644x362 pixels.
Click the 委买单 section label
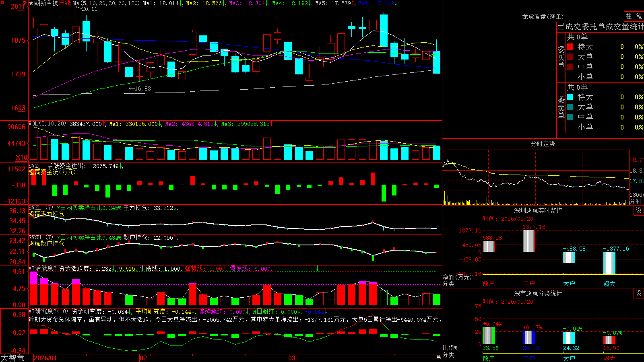point(561,57)
